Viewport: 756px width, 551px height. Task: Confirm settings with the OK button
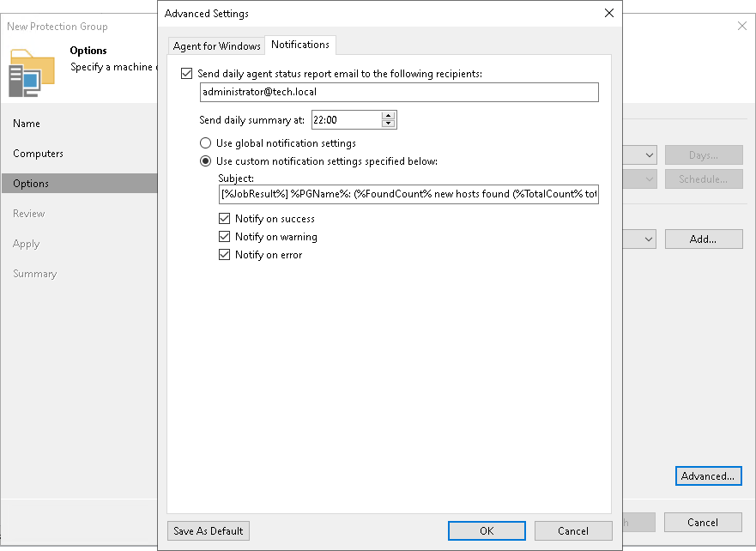point(486,530)
